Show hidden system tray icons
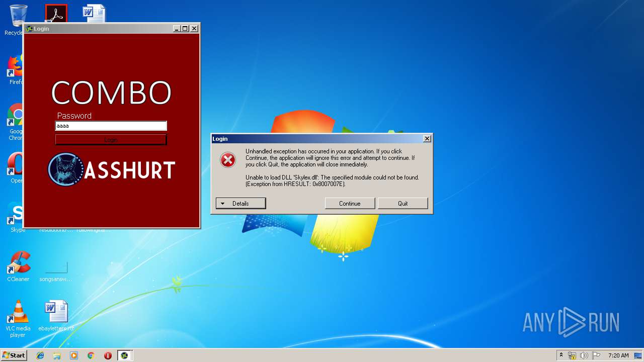The width and height of the screenshot is (644, 362). coord(561,355)
